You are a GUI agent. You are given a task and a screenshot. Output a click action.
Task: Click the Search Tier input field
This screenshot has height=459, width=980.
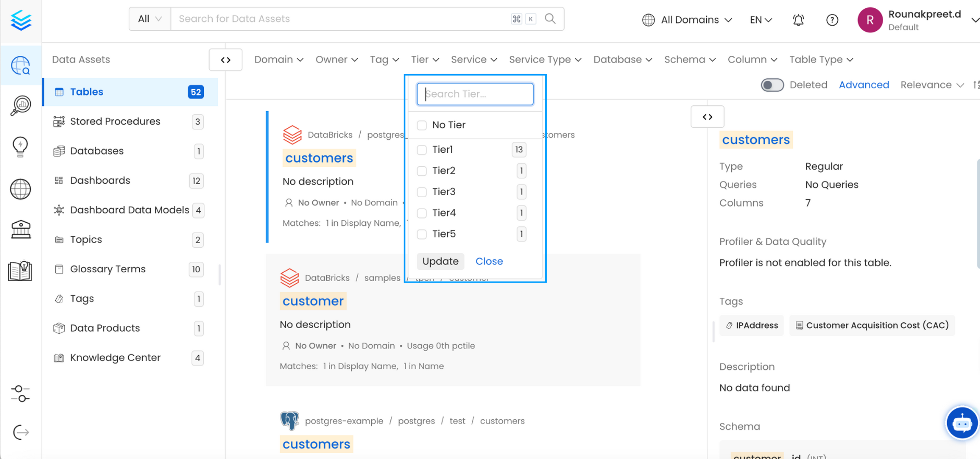pos(475,94)
